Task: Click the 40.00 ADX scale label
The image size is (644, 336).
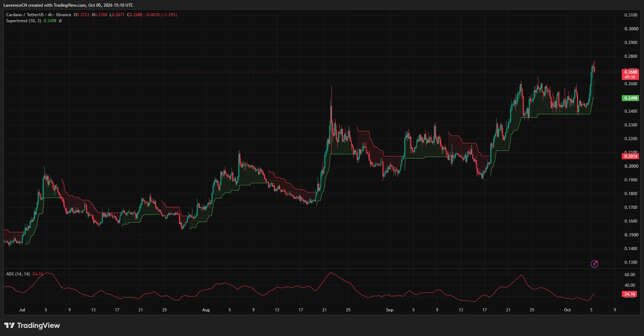Action: 630,285
